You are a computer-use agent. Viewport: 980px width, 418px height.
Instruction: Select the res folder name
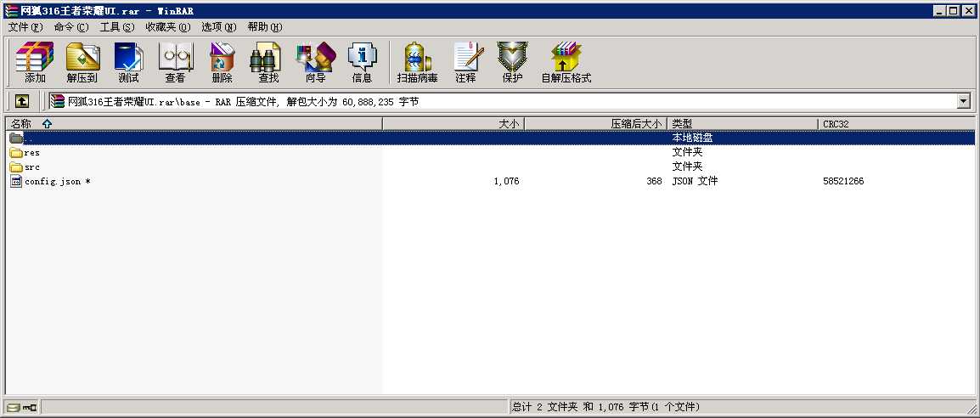pos(32,152)
